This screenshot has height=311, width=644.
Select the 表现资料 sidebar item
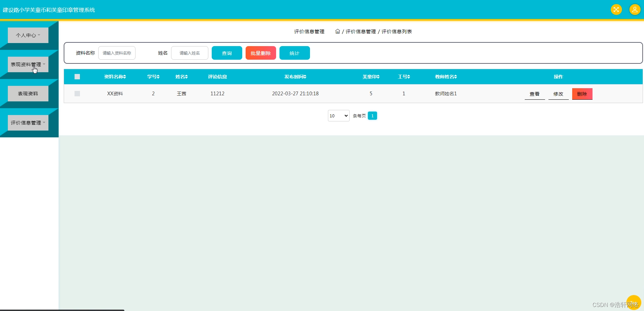pos(28,94)
